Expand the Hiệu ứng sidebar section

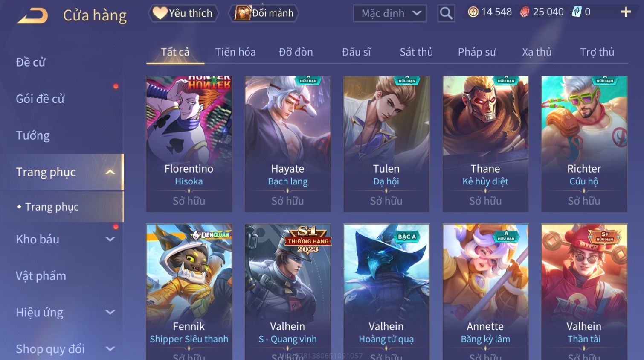(x=110, y=312)
